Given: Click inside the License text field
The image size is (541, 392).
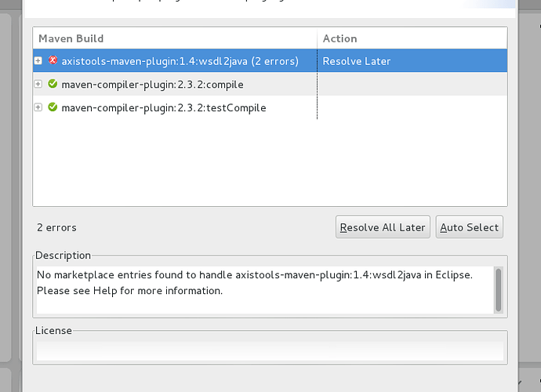Looking at the screenshot, I should click(x=270, y=351).
